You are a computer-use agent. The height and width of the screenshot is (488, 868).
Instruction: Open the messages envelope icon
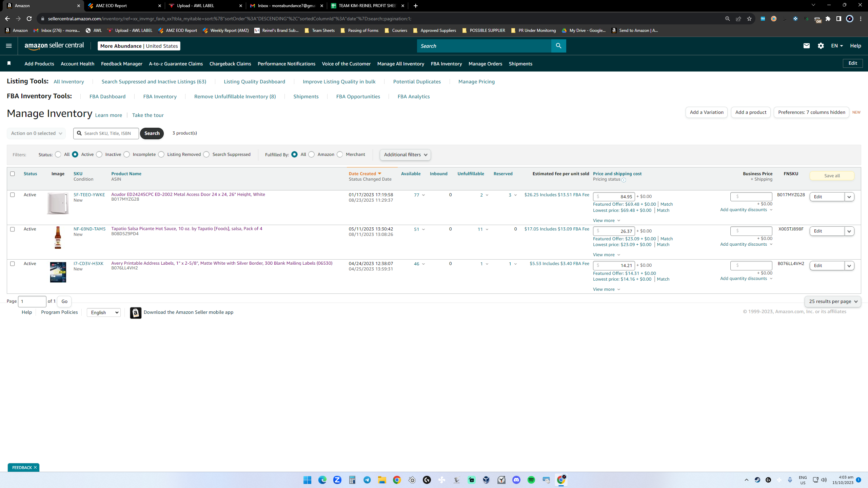(x=807, y=46)
